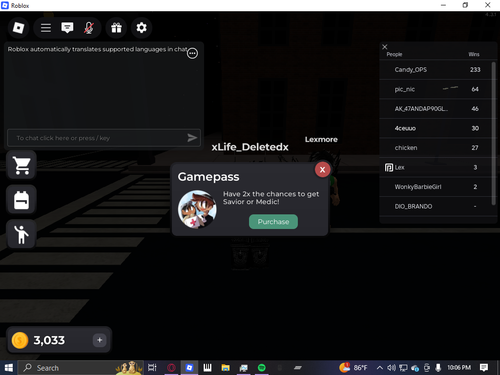Select player DIO_BRANDO in leaderboard

click(x=436, y=206)
